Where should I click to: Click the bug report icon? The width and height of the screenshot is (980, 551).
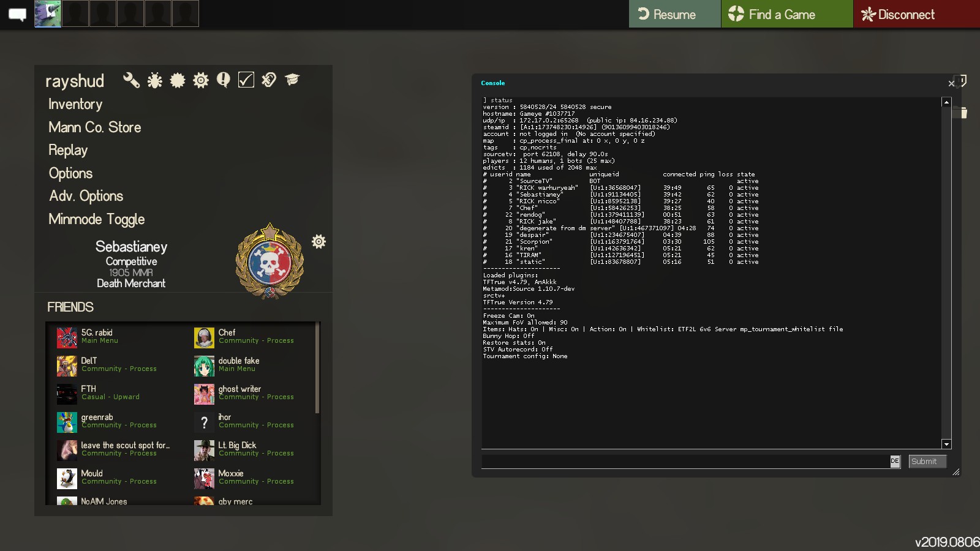click(154, 80)
